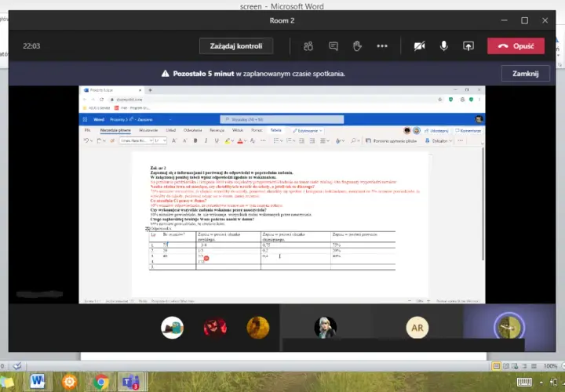Open the participants panel in Teams

tap(308, 46)
